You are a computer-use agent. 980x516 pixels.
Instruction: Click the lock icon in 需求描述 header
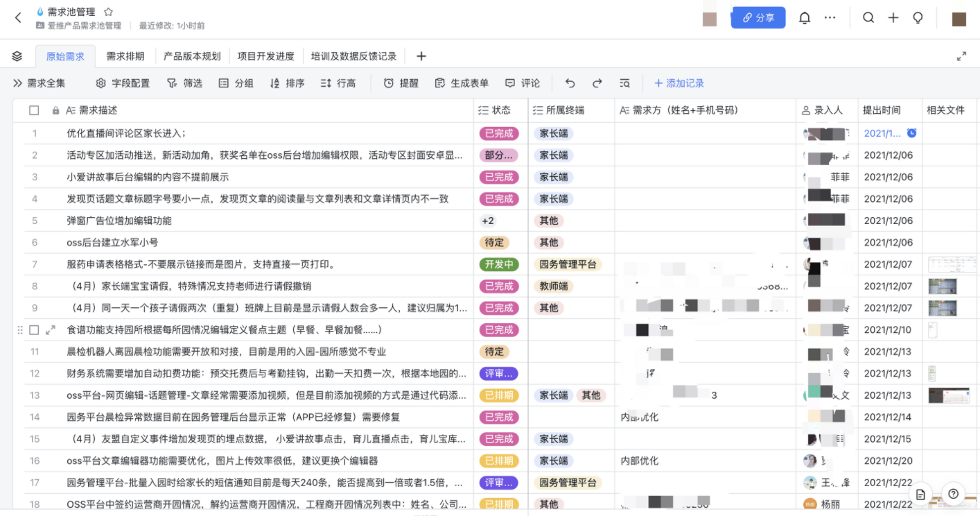[55, 110]
